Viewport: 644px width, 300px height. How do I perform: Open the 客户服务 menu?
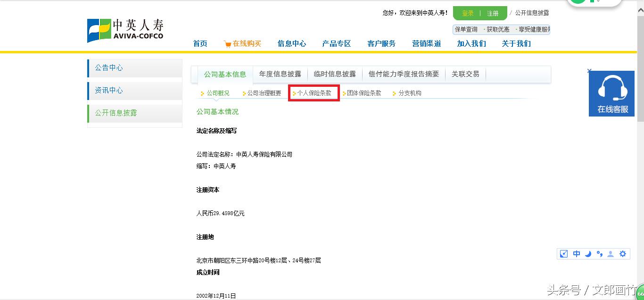381,43
